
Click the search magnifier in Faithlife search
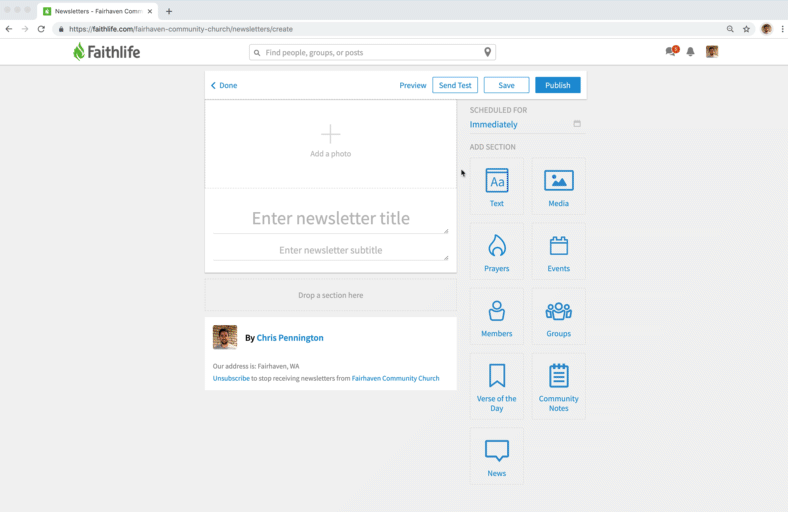pos(257,53)
